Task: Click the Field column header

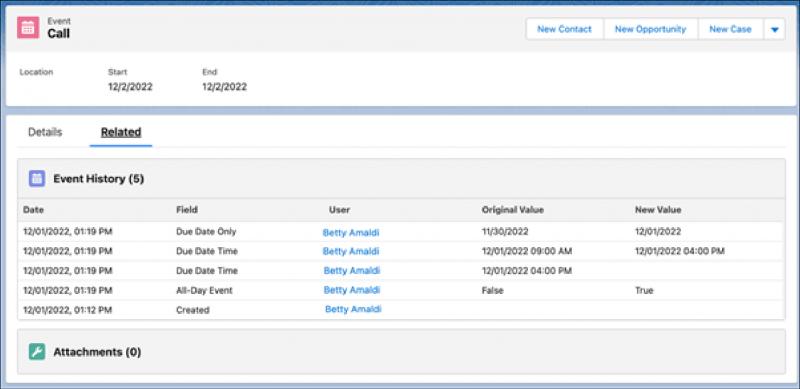Action: click(187, 210)
